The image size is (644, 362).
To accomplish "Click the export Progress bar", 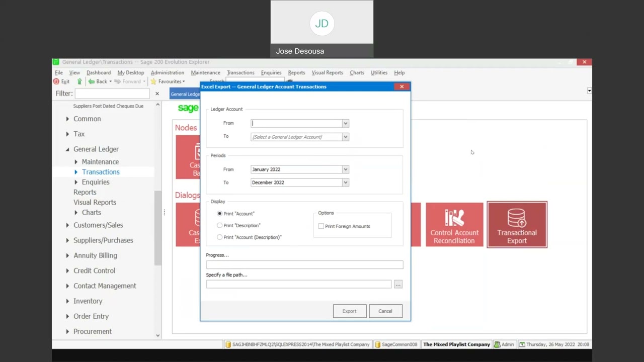I will [x=304, y=264].
